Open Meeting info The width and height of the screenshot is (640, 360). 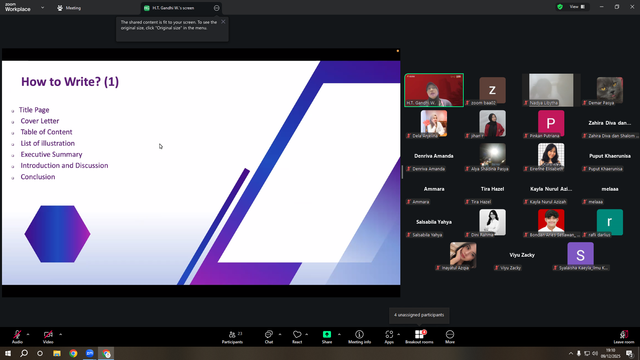point(360,337)
